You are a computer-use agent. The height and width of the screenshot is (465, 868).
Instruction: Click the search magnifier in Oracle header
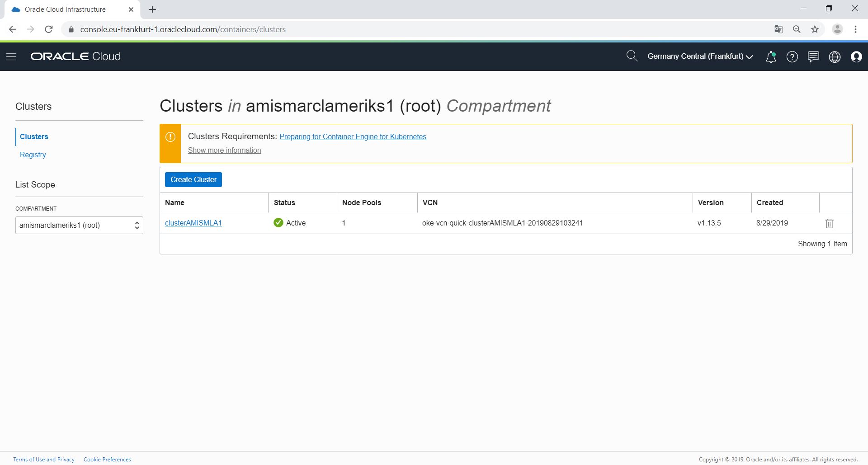point(632,56)
